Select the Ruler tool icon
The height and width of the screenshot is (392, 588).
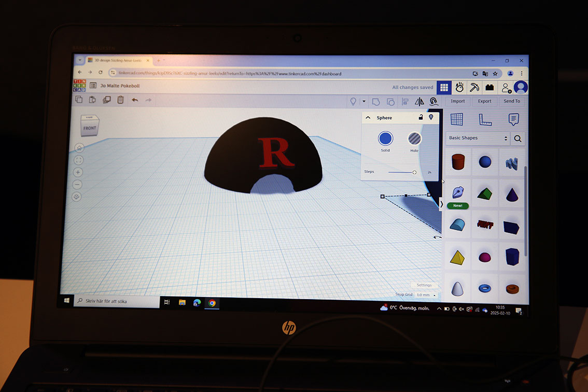coord(485,120)
